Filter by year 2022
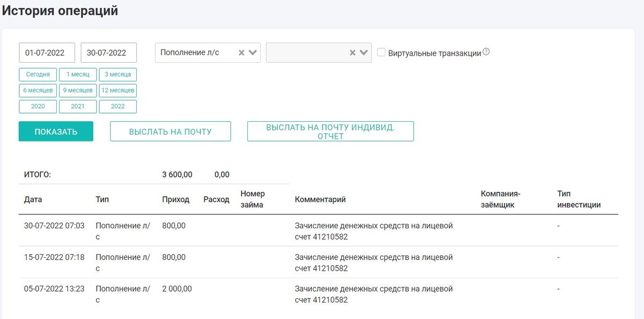This screenshot has height=319, width=644. [118, 107]
